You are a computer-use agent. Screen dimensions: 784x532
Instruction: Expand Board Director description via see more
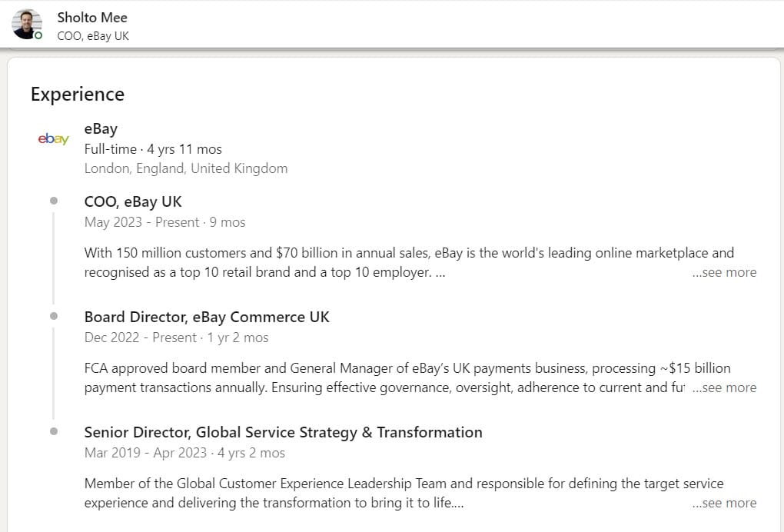coord(724,387)
